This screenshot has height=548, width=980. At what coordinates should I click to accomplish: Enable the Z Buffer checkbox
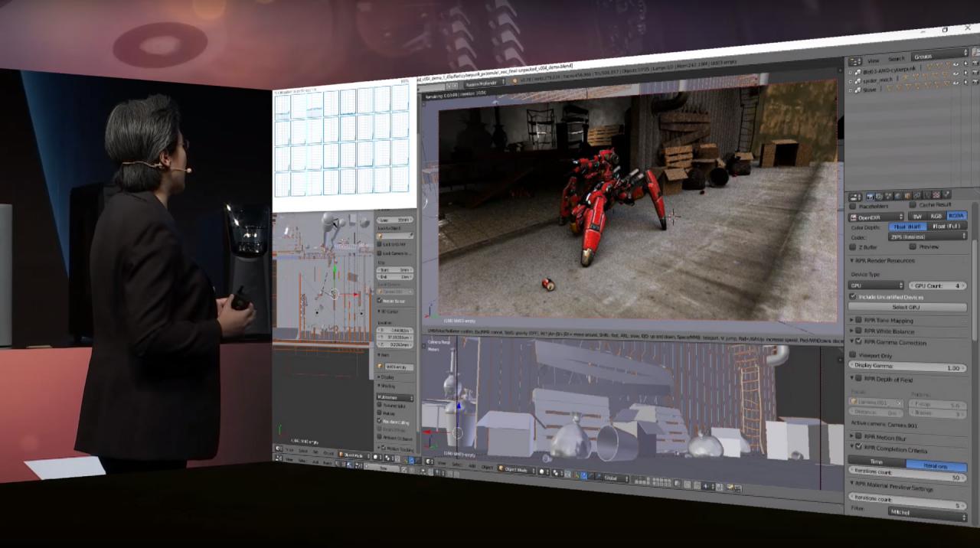point(852,247)
